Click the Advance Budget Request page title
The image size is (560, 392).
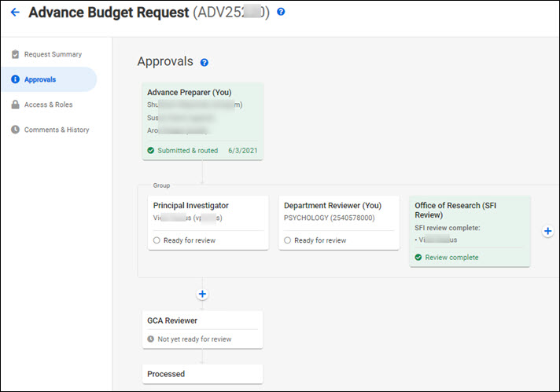pos(109,13)
